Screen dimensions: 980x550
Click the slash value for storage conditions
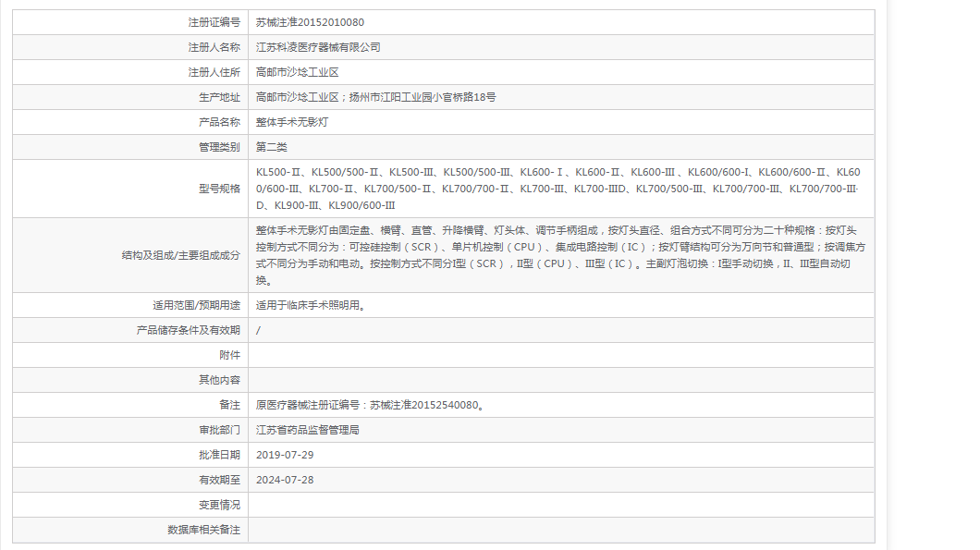tap(258, 331)
